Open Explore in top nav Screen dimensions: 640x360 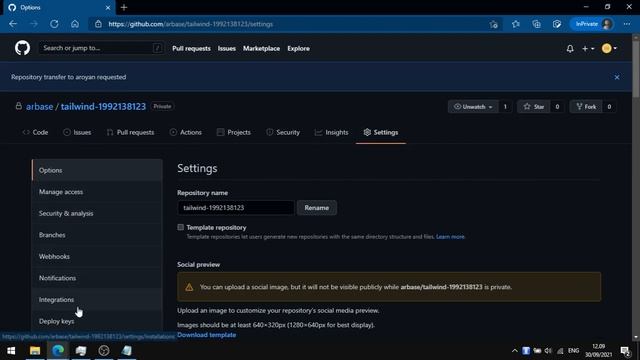(298, 49)
